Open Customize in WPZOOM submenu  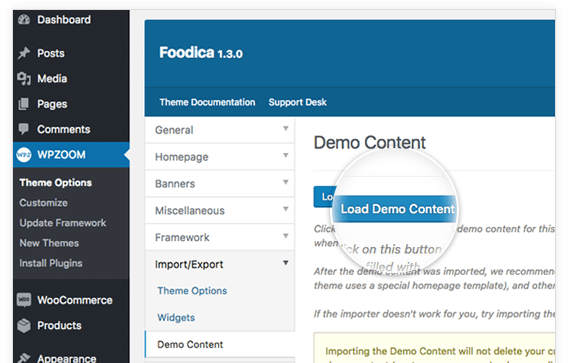[43, 203]
